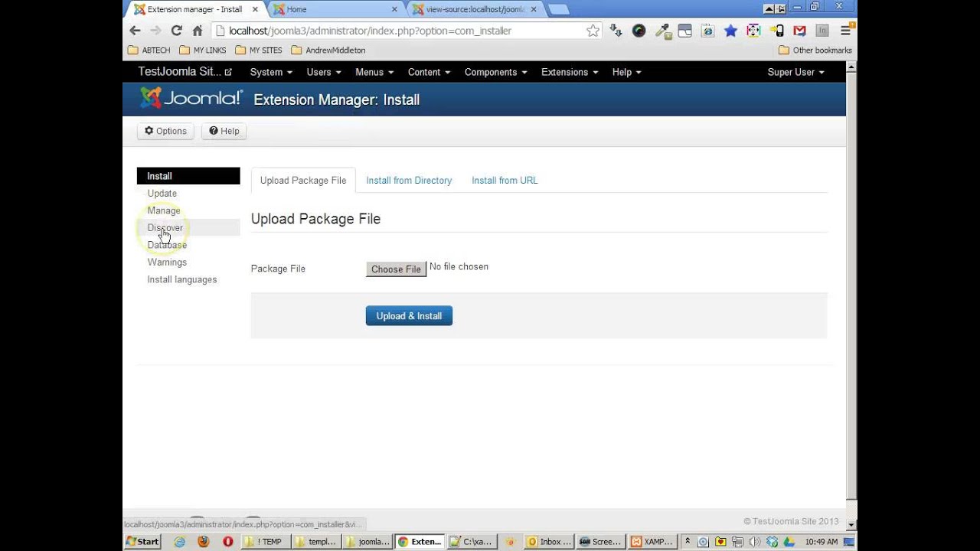
Task: Launch Internet Explorer from quick launch
Action: tap(179, 541)
